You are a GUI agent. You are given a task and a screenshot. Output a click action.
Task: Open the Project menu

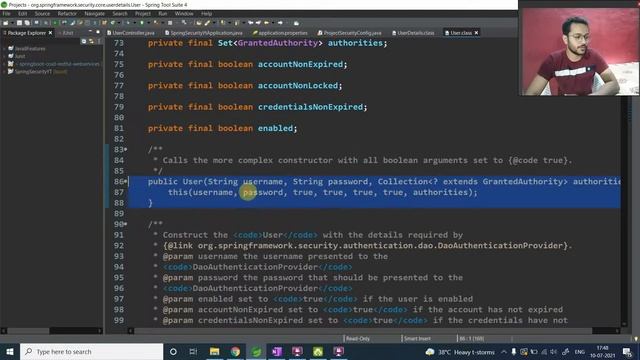click(x=143, y=13)
